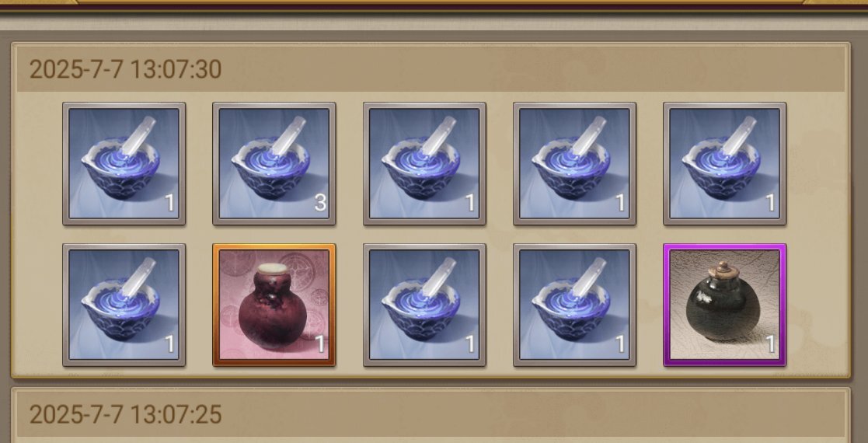The width and height of the screenshot is (868, 443).
Task: Click the 2025-7-7 13:07:30 timestamp
Action: [x=125, y=70]
